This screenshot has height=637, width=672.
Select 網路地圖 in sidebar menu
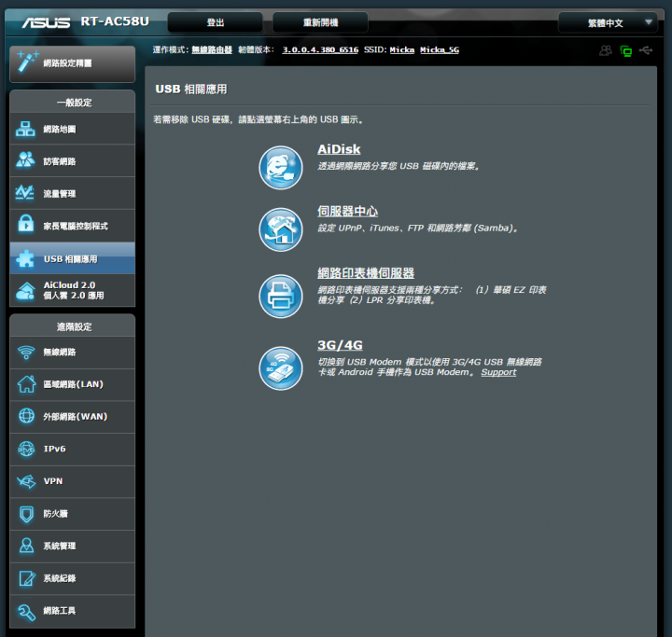point(73,129)
